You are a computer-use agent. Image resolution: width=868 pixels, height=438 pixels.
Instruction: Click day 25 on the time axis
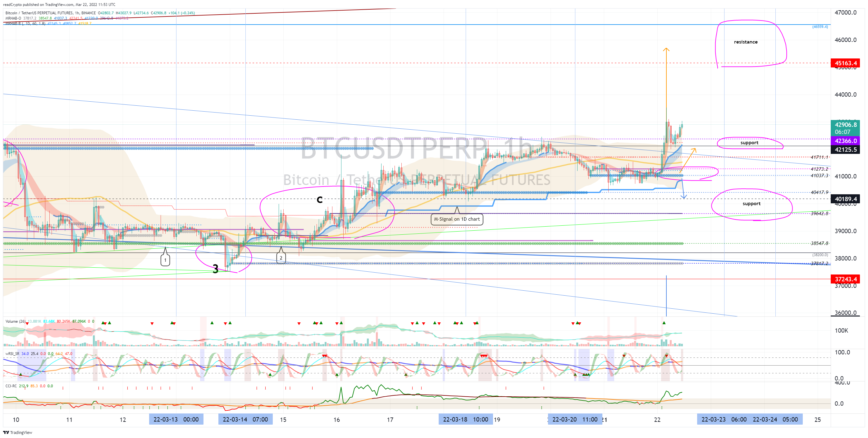pos(818,420)
